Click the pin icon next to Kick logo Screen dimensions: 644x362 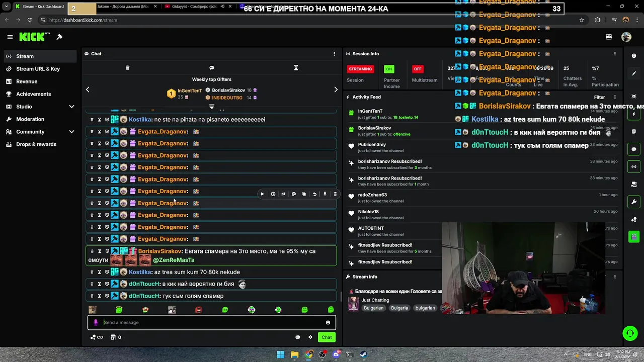(x=59, y=37)
